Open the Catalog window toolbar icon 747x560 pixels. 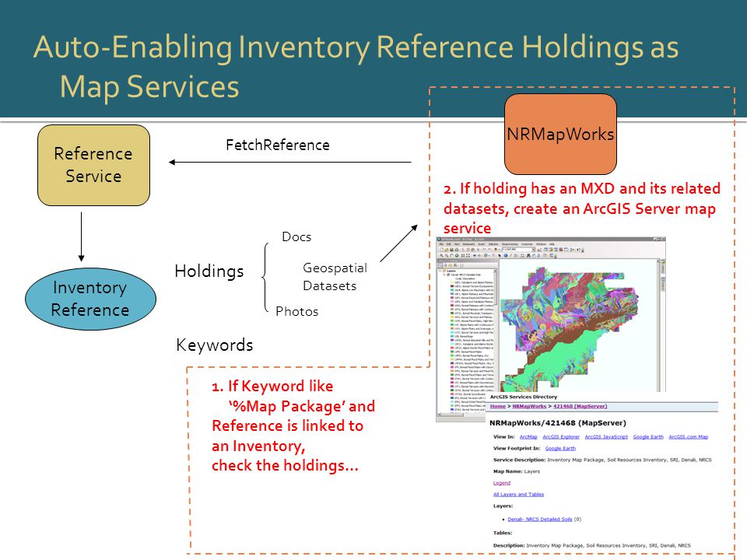coord(551,250)
